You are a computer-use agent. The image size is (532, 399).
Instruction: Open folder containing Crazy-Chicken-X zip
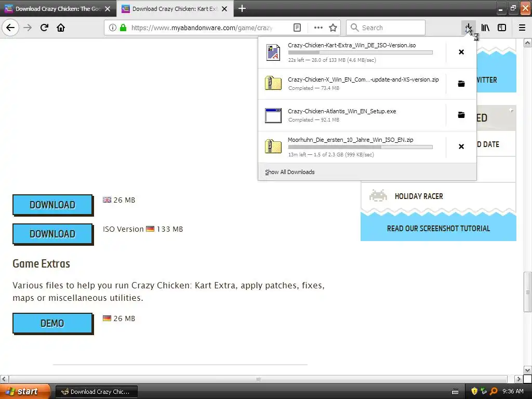click(x=461, y=84)
